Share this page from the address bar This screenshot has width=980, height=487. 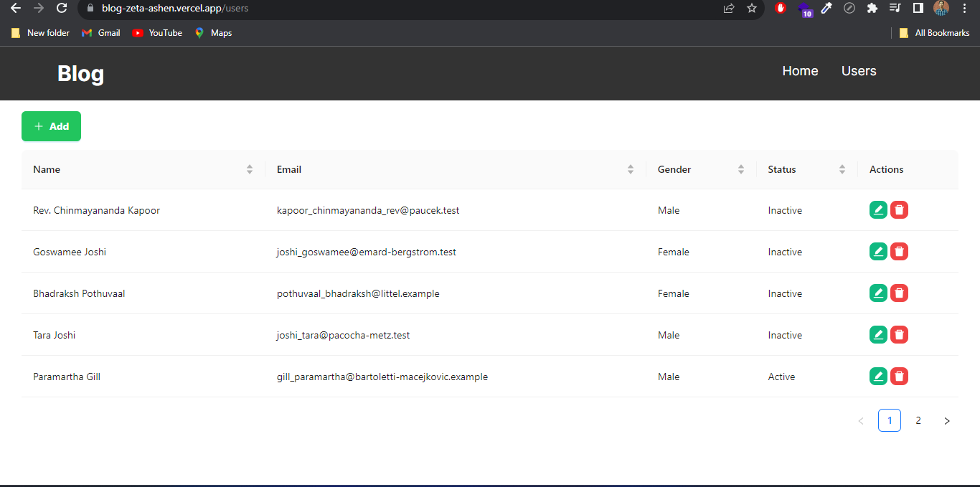point(729,8)
